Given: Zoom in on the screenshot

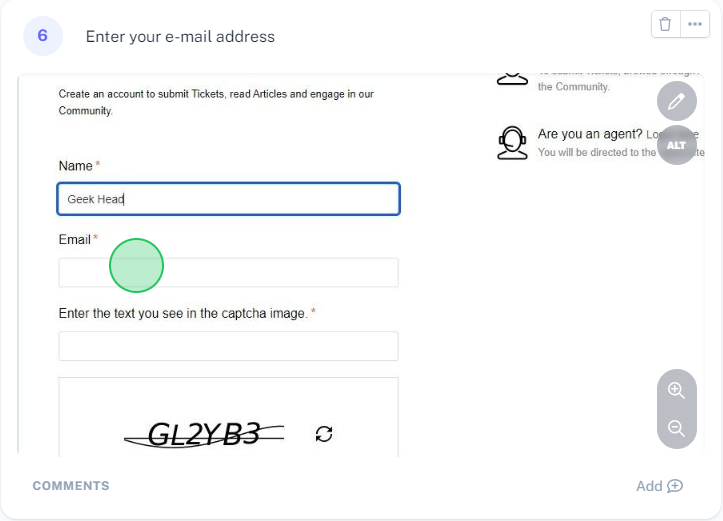Looking at the screenshot, I should click(677, 390).
